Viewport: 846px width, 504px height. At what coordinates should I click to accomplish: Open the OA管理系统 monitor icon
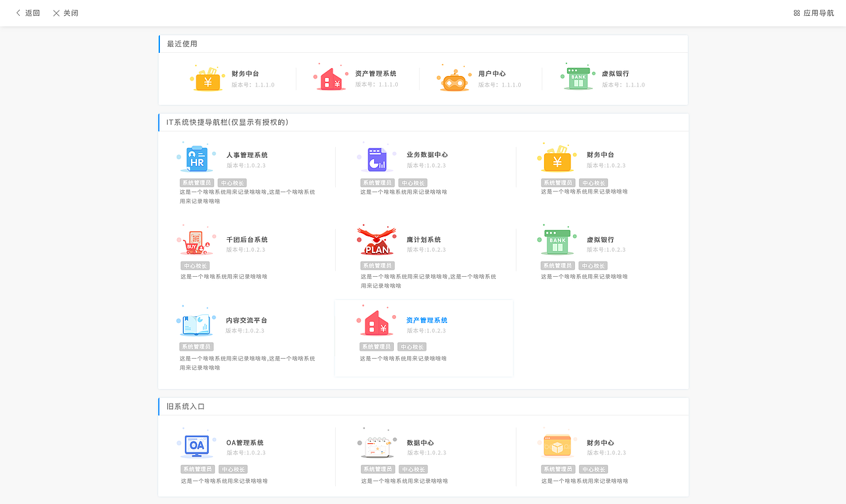[x=196, y=446]
